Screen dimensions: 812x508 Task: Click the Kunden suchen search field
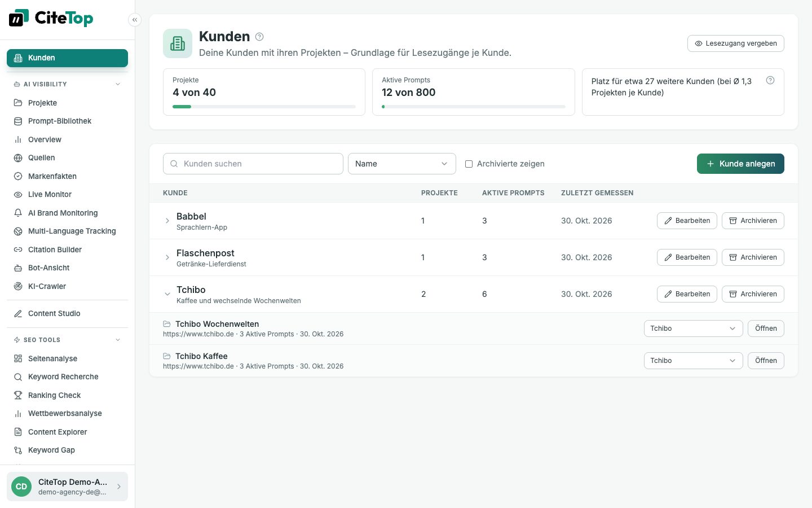click(253, 164)
